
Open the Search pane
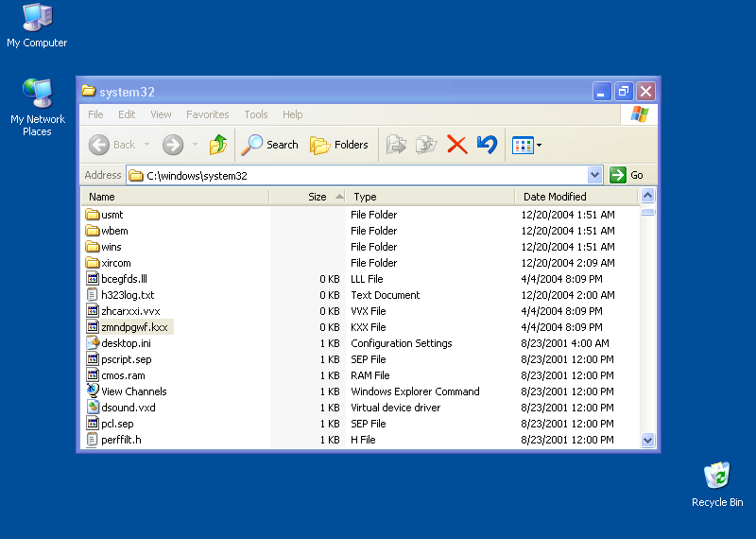(270, 145)
